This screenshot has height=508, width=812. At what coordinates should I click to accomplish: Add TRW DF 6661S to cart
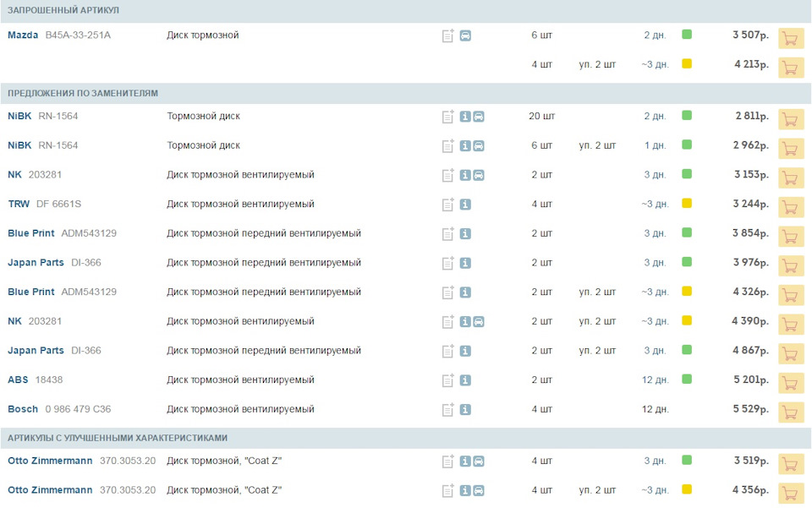pos(791,207)
